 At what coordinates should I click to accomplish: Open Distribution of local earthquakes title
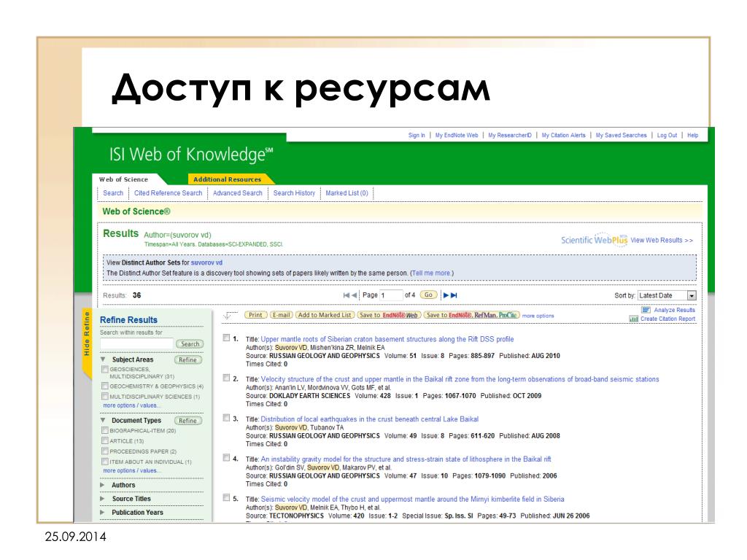[370, 419]
